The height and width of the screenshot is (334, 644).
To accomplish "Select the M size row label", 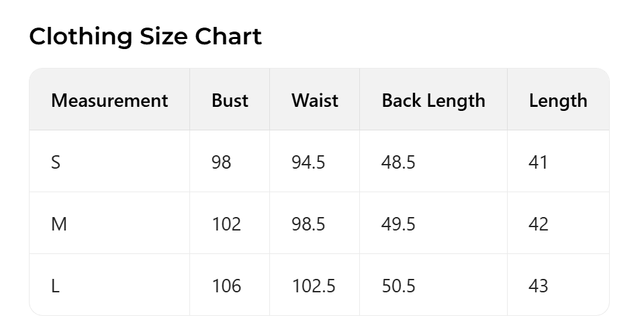I will [x=59, y=224].
